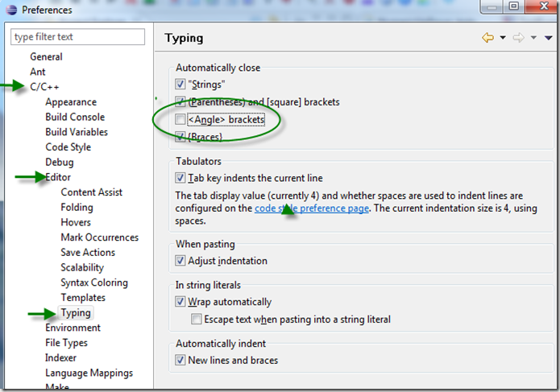The image size is (560, 392).
Task: Open Build Console preferences
Action: (75, 117)
